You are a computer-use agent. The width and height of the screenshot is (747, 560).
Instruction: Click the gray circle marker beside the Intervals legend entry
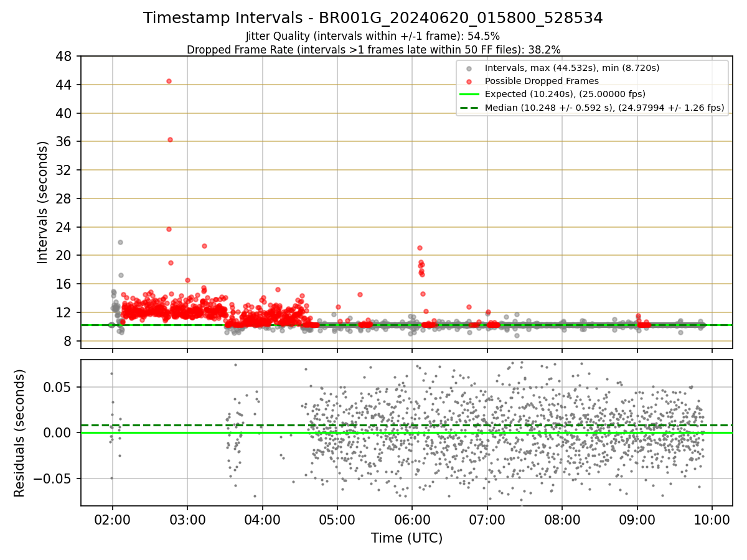click(x=469, y=68)
